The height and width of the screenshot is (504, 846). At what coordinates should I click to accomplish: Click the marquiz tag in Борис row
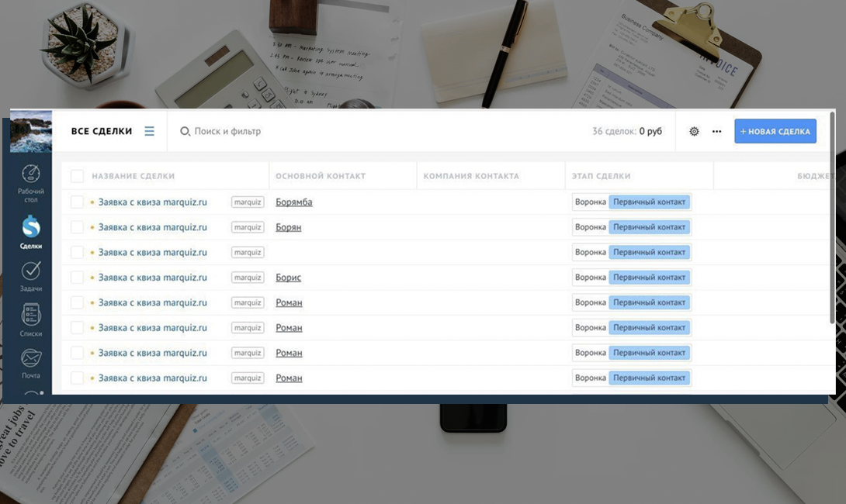(248, 278)
